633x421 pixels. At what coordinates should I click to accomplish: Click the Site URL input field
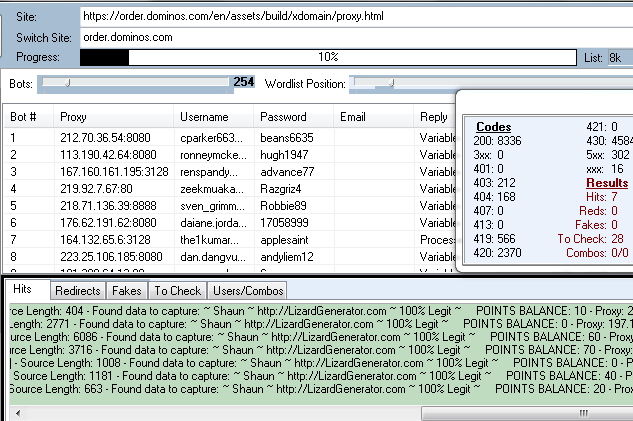point(356,17)
